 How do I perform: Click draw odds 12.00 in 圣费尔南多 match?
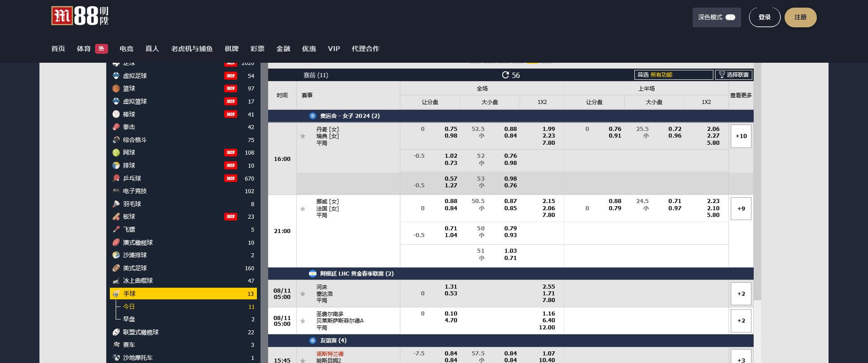point(547,328)
